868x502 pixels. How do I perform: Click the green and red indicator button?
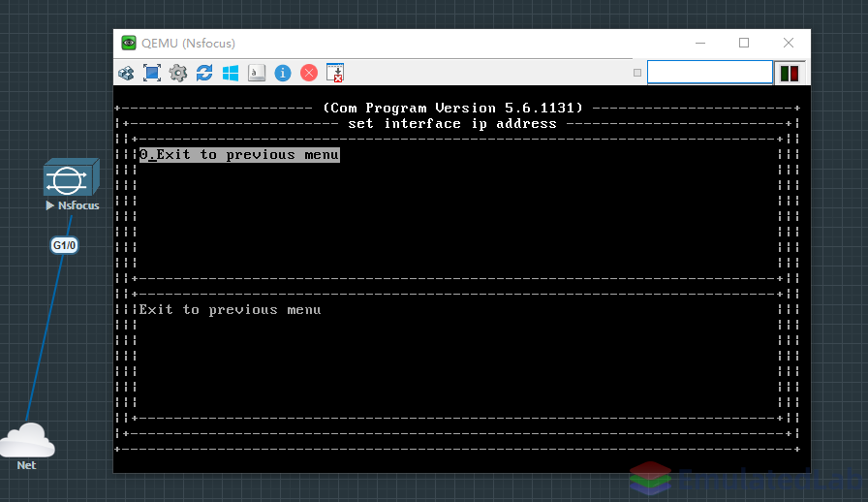tap(790, 73)
